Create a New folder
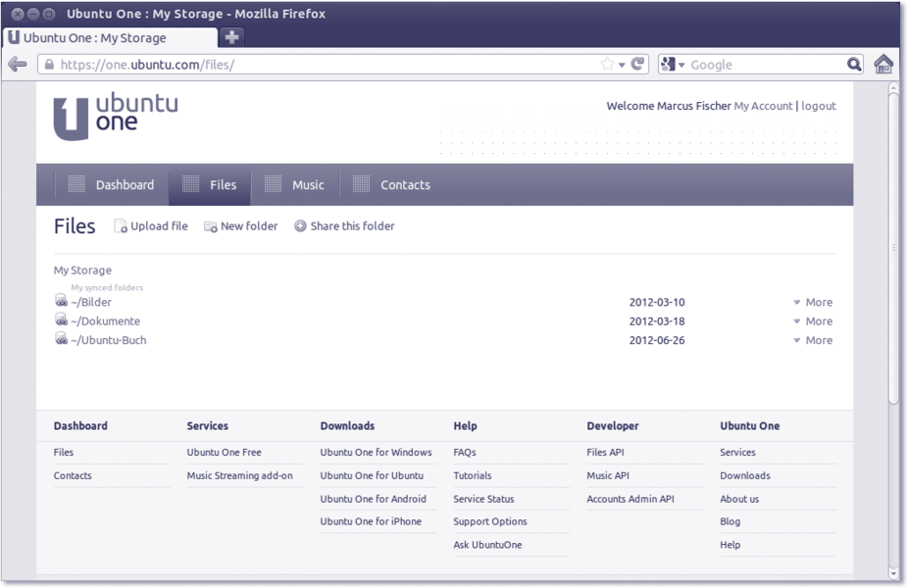Viewport: 908px width, 588px height. pyautogui.click(x=241, y=226)
